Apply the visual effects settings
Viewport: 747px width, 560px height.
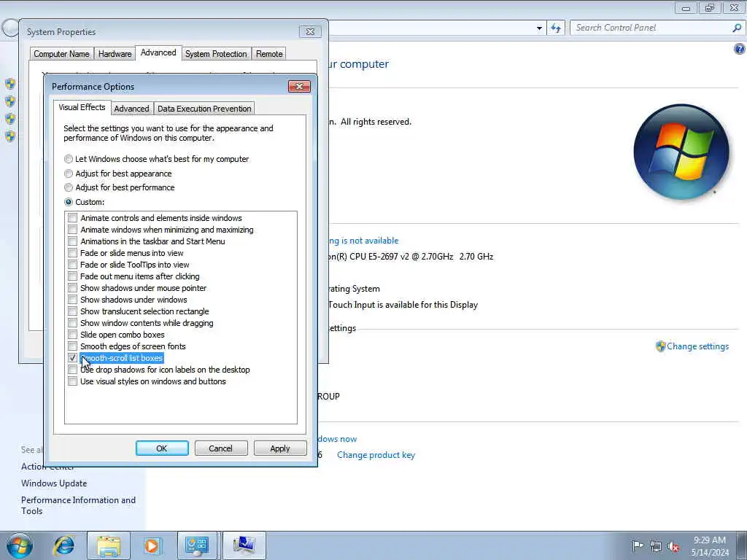280,448
